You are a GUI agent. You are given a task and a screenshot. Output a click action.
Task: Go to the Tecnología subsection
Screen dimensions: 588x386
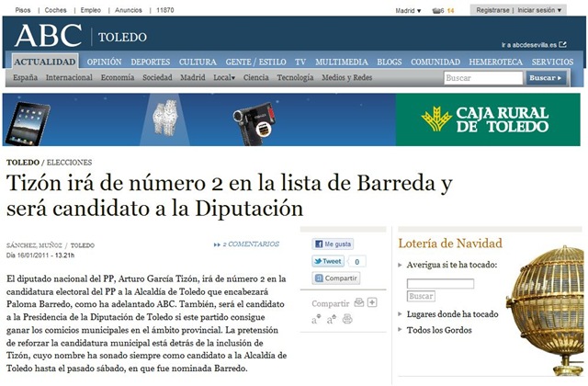coord(295,77)
